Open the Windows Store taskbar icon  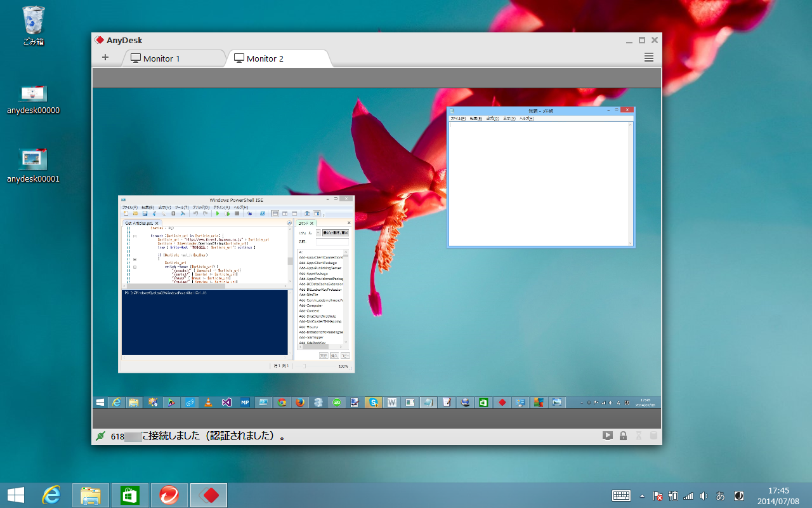[130, 495]
